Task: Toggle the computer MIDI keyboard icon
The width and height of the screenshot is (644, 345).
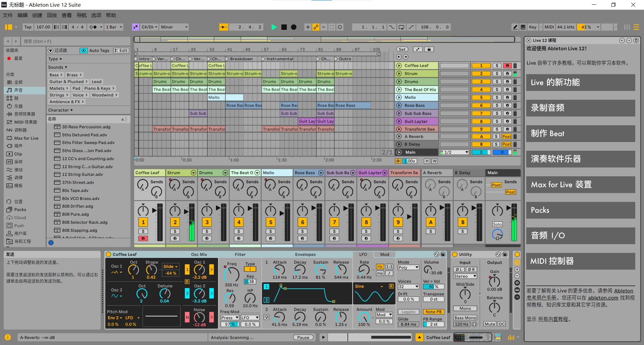Action: coord(523,27)
